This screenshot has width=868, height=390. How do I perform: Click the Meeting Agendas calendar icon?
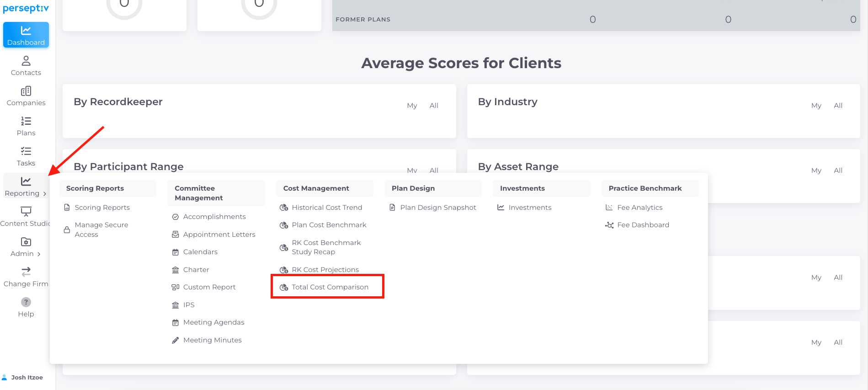[x=176, y=322]
